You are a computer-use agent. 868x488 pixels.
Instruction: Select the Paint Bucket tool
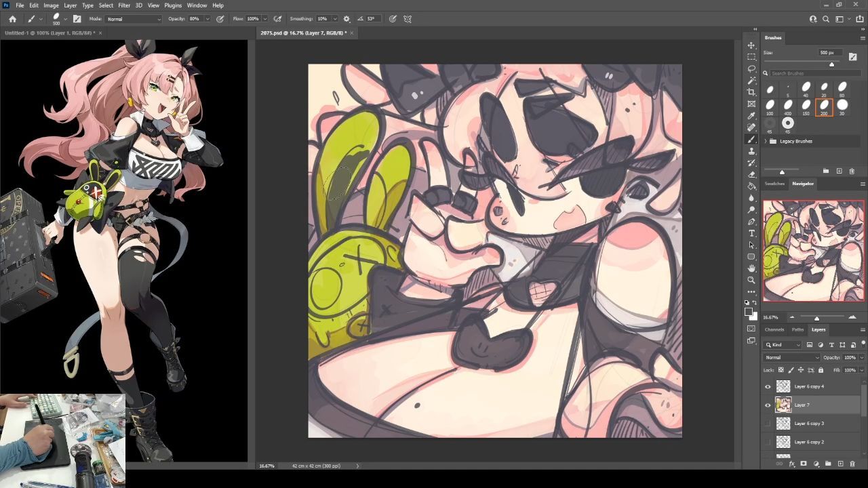[751, 186]
